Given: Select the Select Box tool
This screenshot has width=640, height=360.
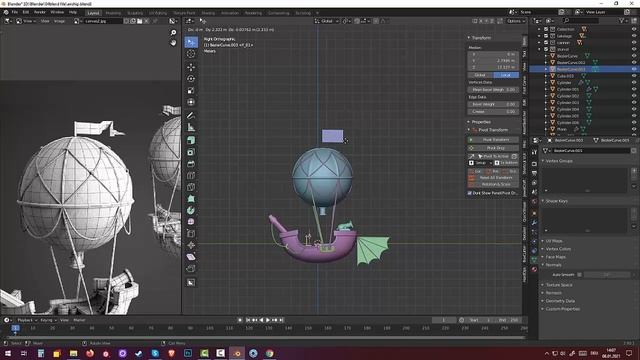Looking at the screenshot, I should (191, 42).
